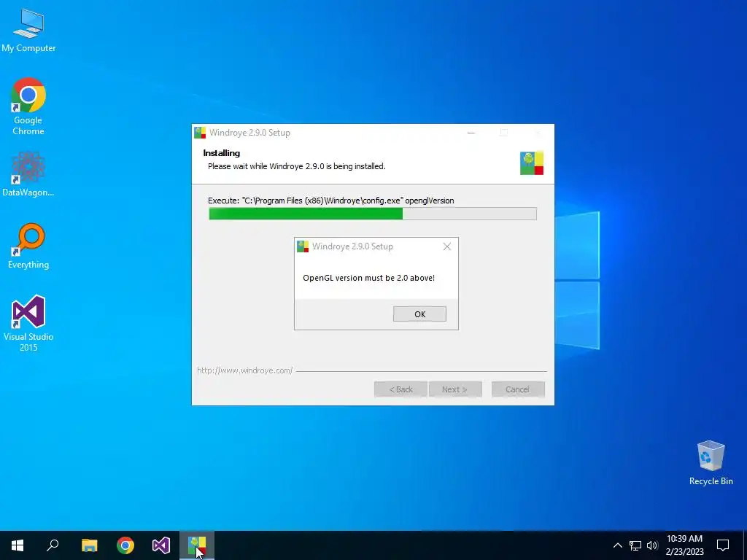Screen dimensions: 747x560
Task: Select the Everything search desktop shortcut
Action: point(28,246)
